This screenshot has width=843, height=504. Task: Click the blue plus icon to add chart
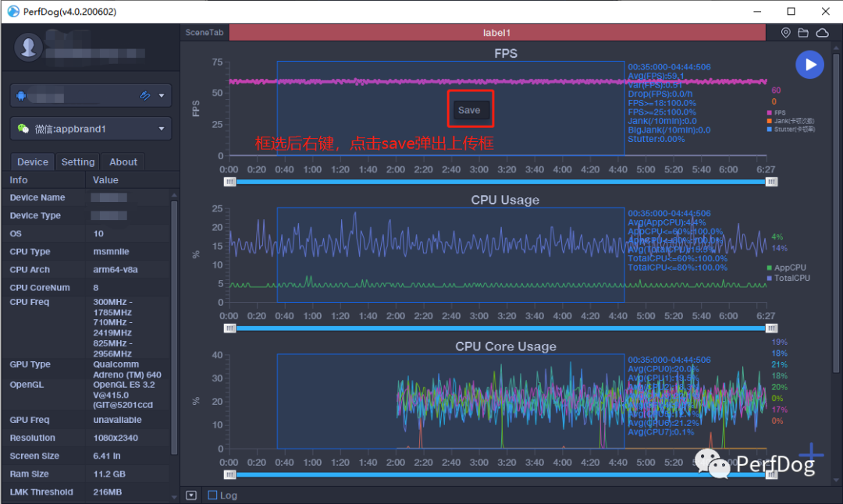[811, 455]
